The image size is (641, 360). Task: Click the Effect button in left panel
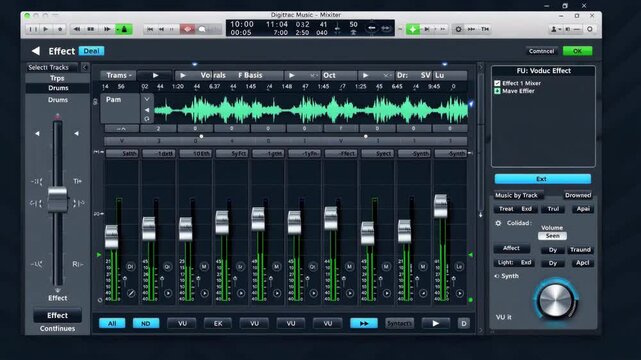[57, 315]
